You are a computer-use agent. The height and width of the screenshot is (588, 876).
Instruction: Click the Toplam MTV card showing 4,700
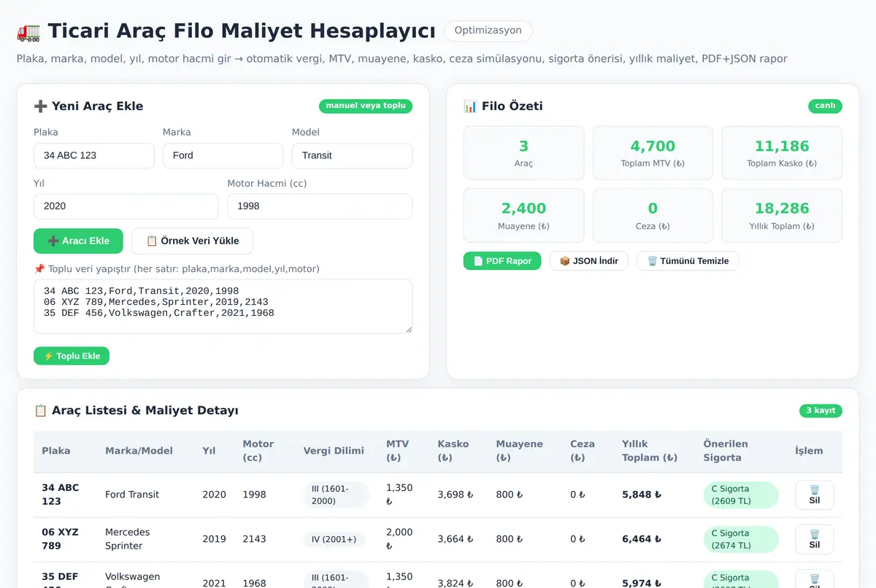pos(653,153)
